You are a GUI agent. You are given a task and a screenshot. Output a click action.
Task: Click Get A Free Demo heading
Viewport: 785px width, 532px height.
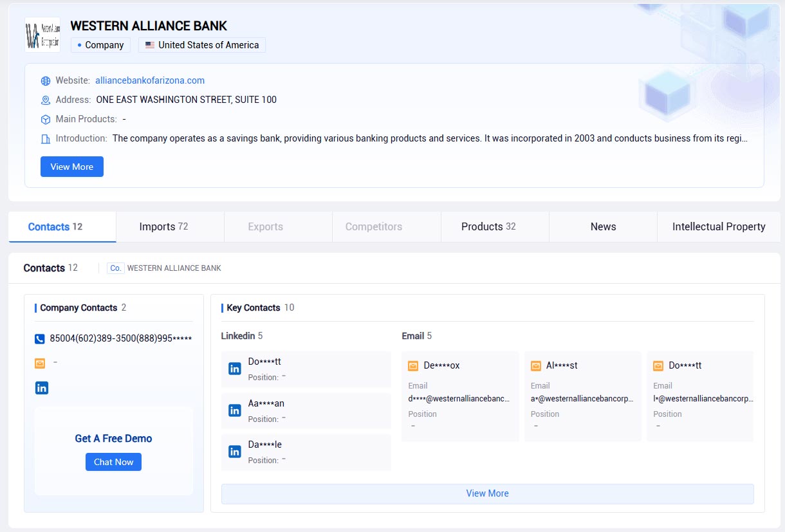click(x=113, y=439)
